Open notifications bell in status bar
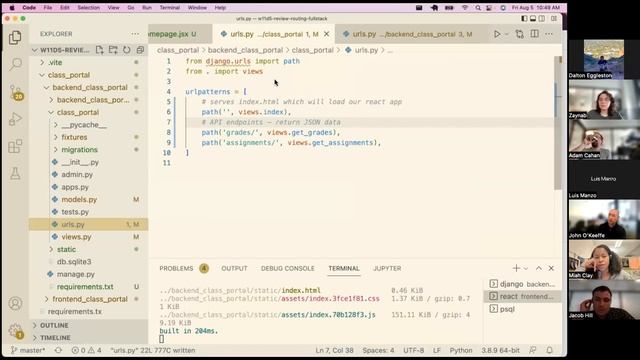The width and height of the screenshot is (640, 360). click(549, 350)
